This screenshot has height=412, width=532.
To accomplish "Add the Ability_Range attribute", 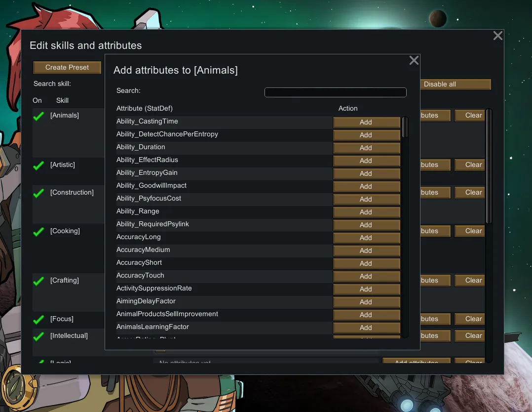I will coord(366,212).
